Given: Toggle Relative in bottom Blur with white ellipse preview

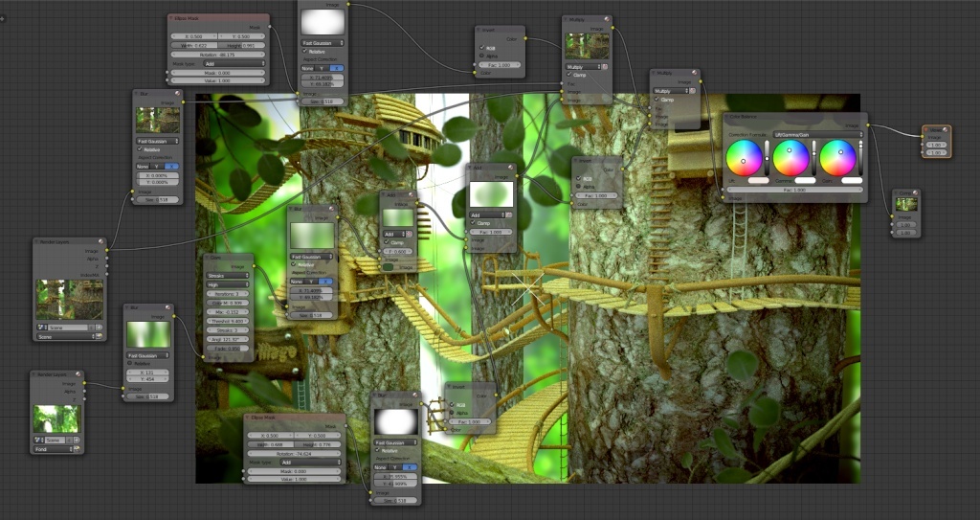Looking at the screenshot, I should (x=379, y=450).
